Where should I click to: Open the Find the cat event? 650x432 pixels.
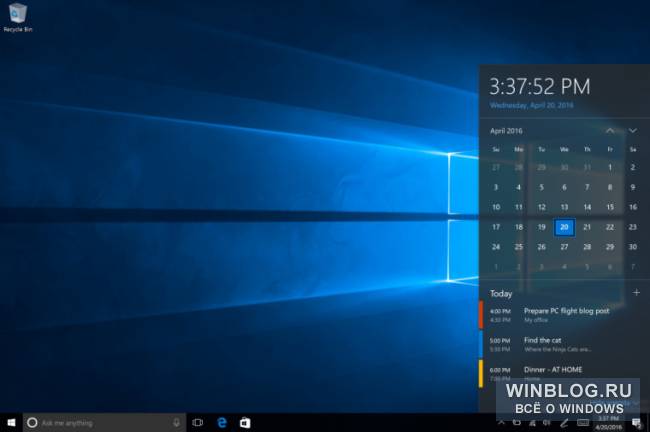pos(564,344)
